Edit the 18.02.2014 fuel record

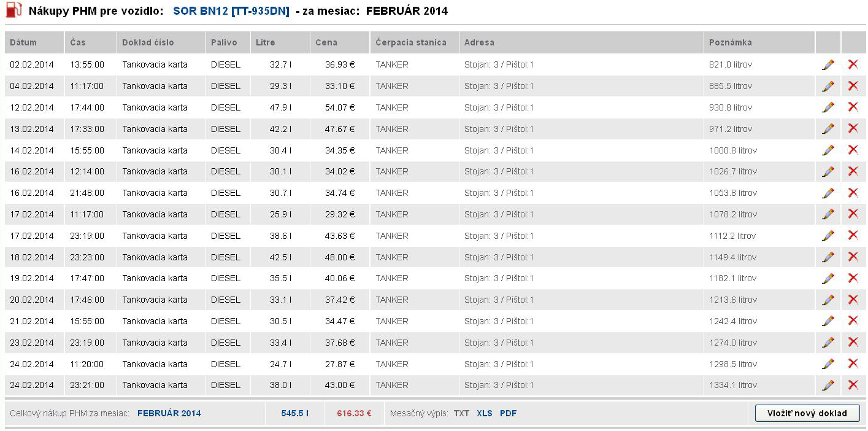pos(828,257)
